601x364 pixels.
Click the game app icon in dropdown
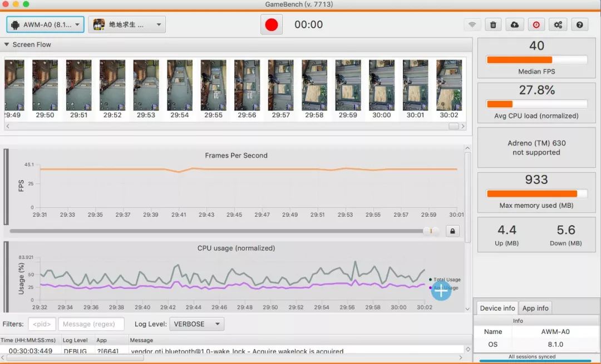[99, 24]
